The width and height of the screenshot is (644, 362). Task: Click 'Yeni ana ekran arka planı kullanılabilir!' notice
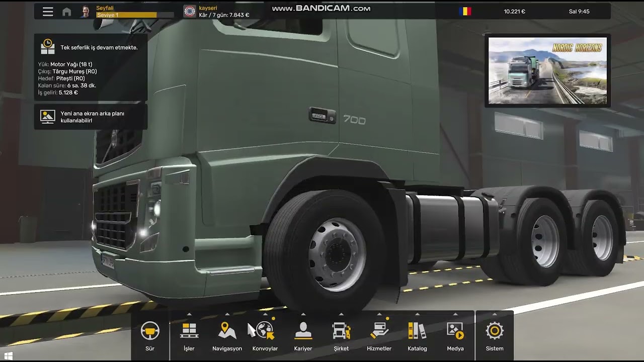[93, 117]
